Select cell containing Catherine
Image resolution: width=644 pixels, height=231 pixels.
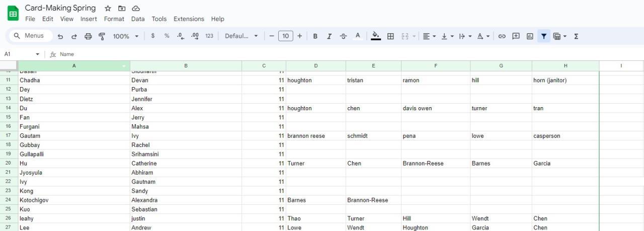pos(186,164)
